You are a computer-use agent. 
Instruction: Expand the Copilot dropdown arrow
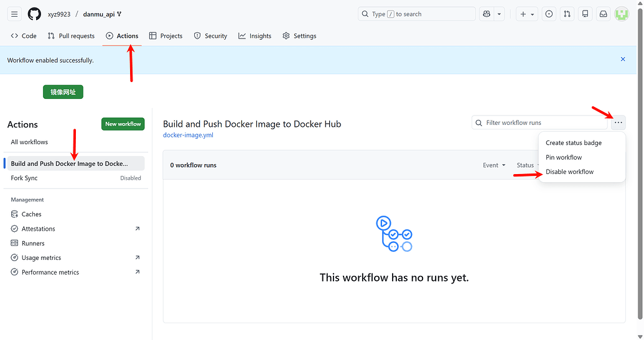click(x=499, y=14)
